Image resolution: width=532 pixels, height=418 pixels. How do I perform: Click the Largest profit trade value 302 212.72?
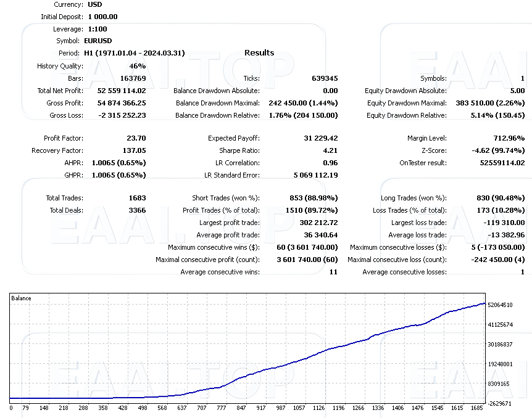click(319, 223)
